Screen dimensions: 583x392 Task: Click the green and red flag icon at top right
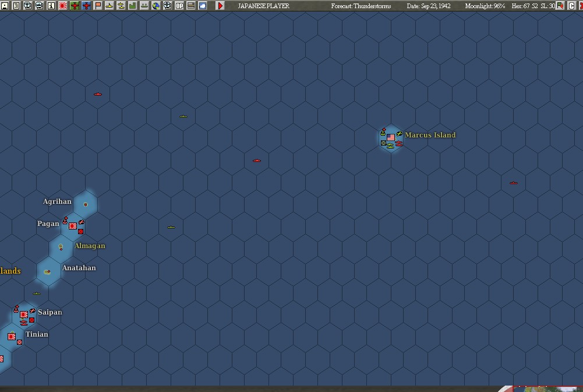pos(560,6)
